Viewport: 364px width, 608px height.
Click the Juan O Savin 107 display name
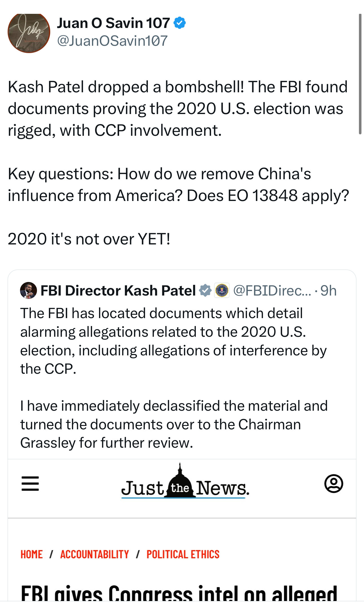113,23
